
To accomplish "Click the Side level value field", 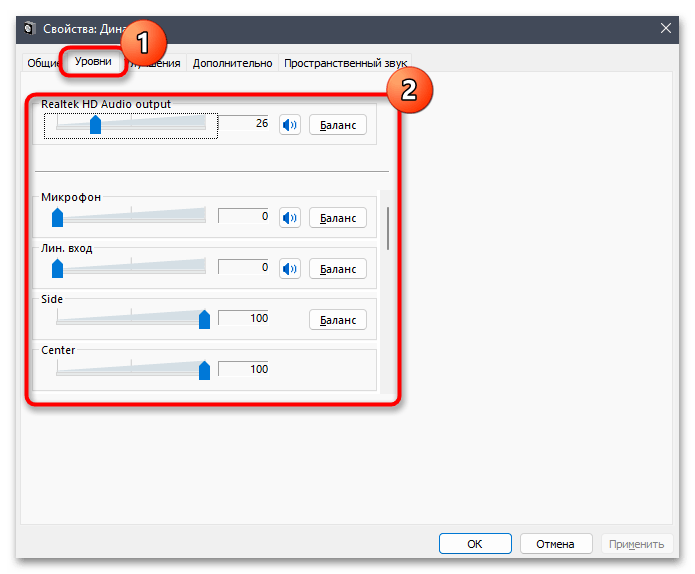I will pyautogui.click(x=243, y=318).
